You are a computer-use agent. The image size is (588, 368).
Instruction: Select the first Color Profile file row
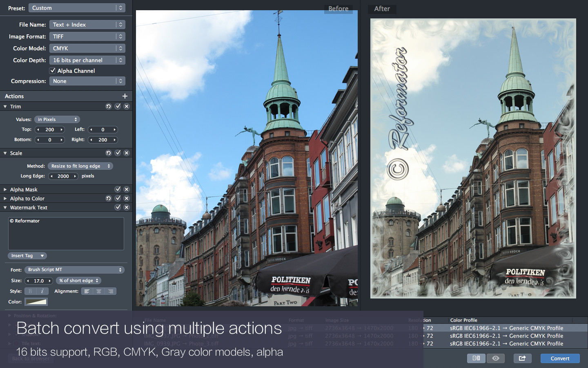coord(506,328)
